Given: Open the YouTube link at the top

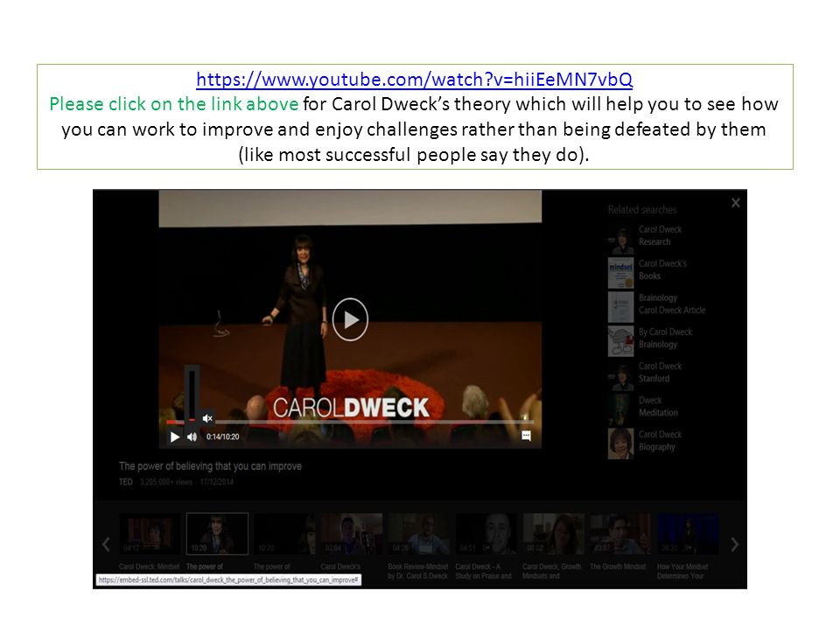Looking at the screenshot, I should (414, 80).
